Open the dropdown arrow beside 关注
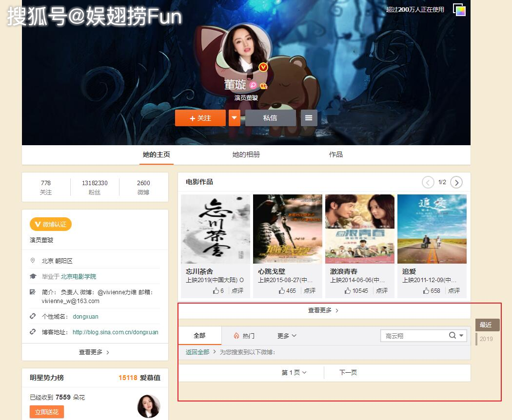 [235, 118]
